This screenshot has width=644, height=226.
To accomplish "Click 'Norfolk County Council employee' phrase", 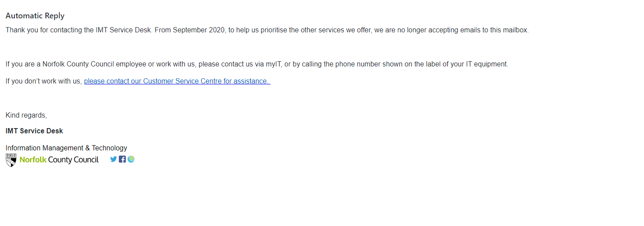I will coord(94,64).
